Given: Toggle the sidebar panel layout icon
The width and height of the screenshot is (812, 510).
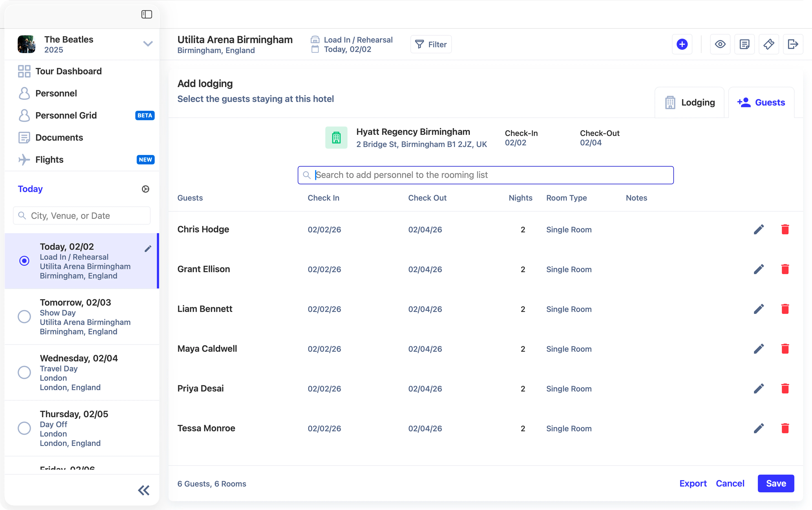Looking at the screenshot, I should (x=146, y=15).
